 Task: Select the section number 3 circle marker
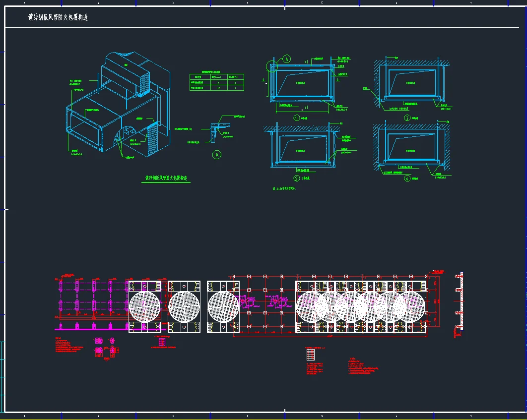407,118
